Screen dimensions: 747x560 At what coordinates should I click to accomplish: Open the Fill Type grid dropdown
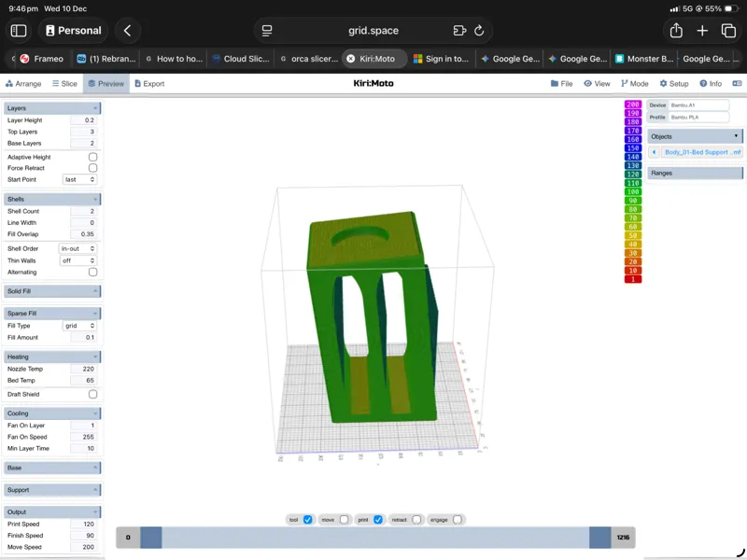79,326
